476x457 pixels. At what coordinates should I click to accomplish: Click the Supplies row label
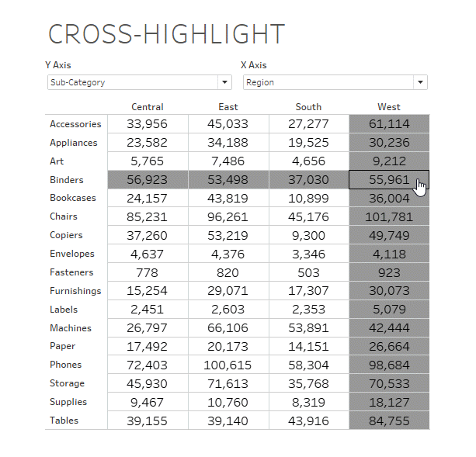coord(68,402)
